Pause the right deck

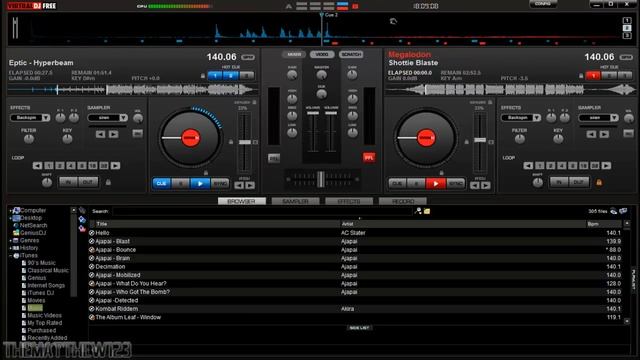point(416,184)
